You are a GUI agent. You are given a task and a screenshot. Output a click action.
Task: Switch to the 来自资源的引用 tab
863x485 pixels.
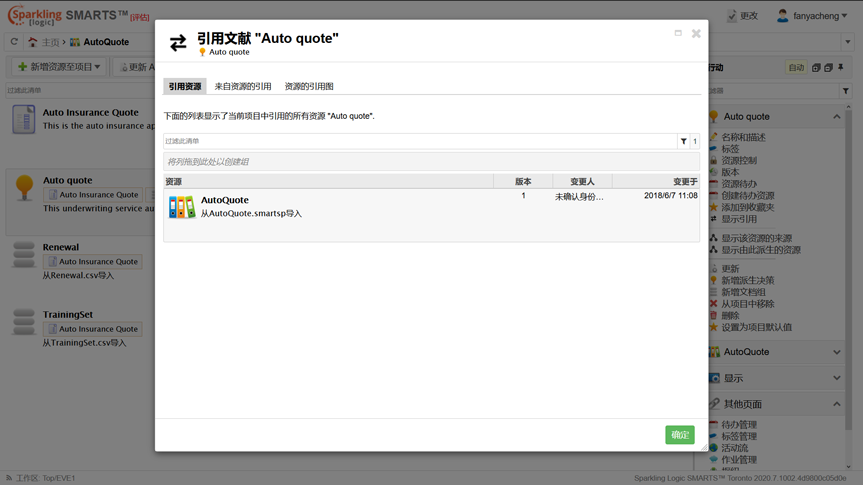243,87
